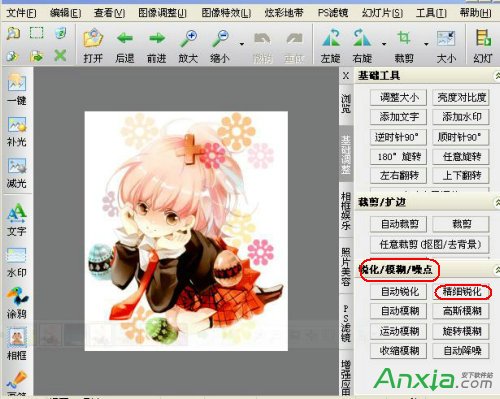Switch to the 照片美容 side tab
Screen dimensions: 500x399
pos(346,266)
